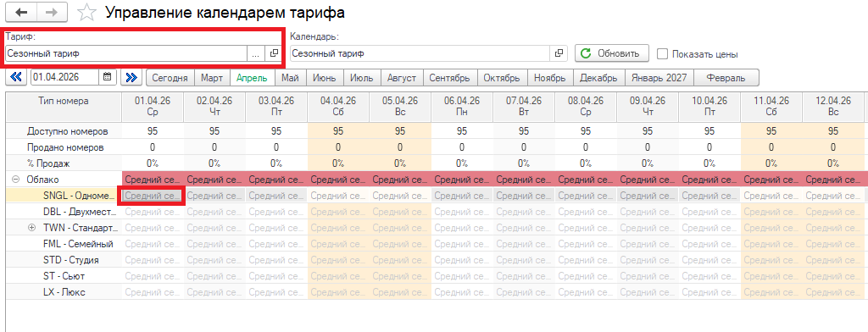Select STD - Студия cell for 07.04.26
Screen dimensions: 868x332
click(x=524, y=259)
